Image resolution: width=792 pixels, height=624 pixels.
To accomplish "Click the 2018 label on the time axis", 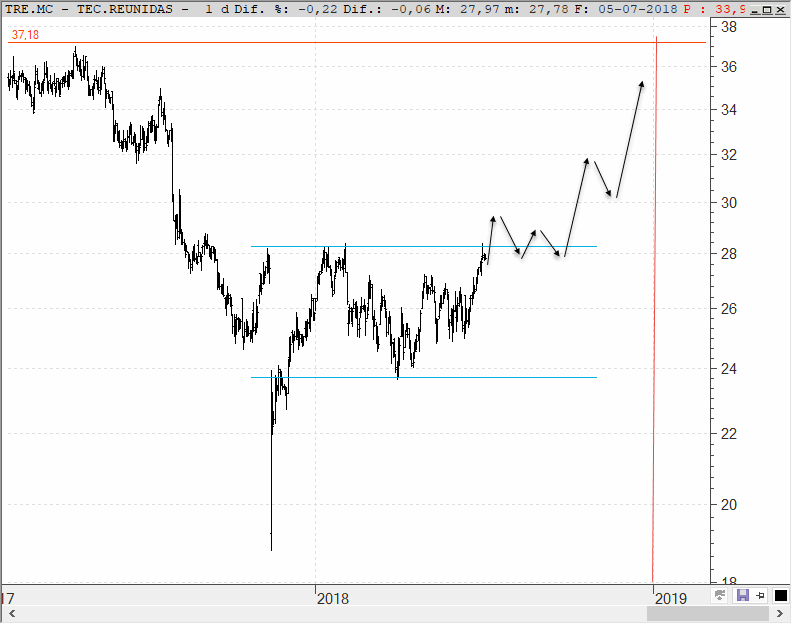I will point(332,599).
